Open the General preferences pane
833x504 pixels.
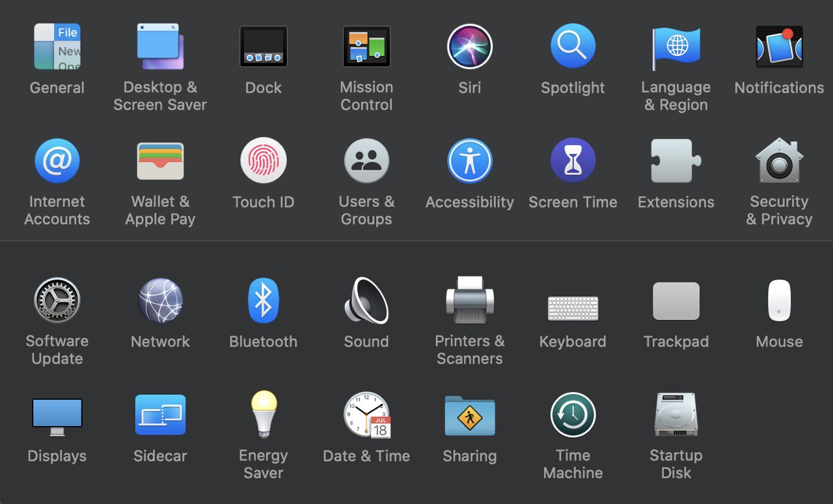57,47
